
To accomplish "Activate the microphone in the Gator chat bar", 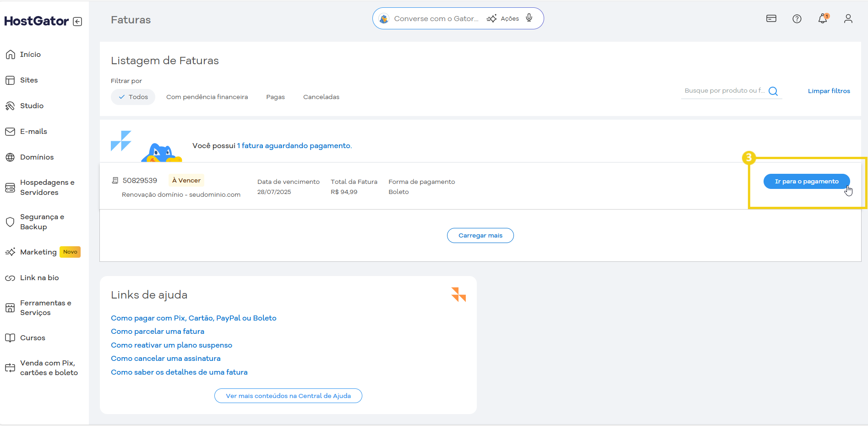I will [529, 18].
